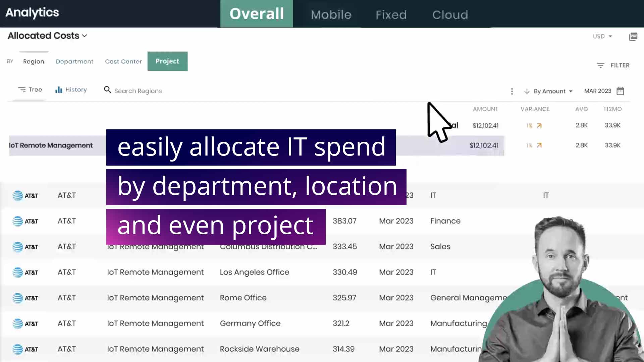The image size is (644, 362).
Task: Click variance arrow in the total row
Action: point(539,126)
